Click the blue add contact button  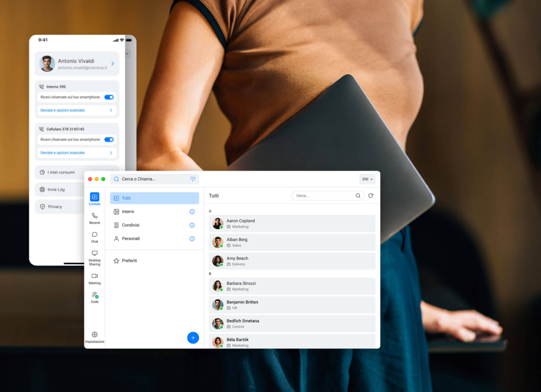[x=193, y=338]
